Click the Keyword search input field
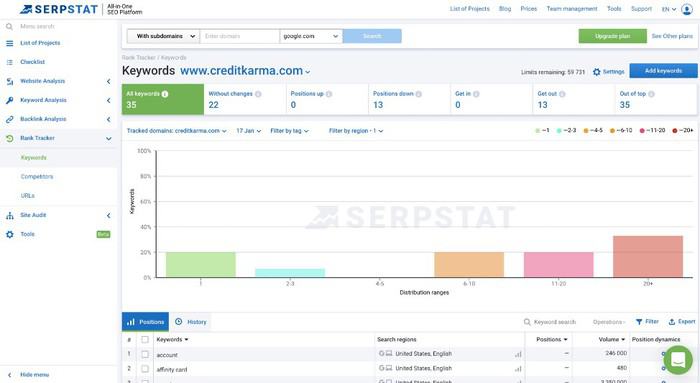Viewport: 700px width, 383px height. [x=554, y=322]
